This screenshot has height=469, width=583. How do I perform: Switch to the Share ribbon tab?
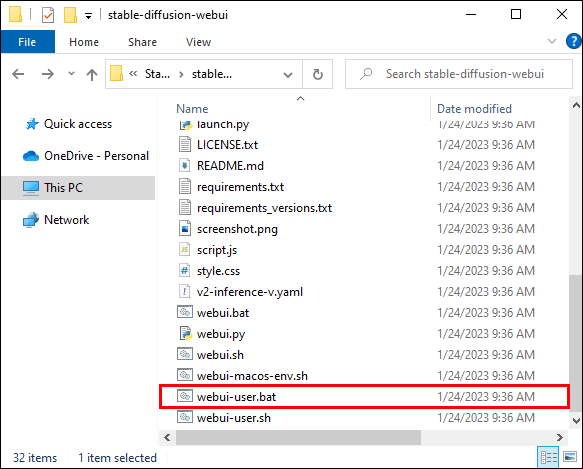(x=142, y=42)
